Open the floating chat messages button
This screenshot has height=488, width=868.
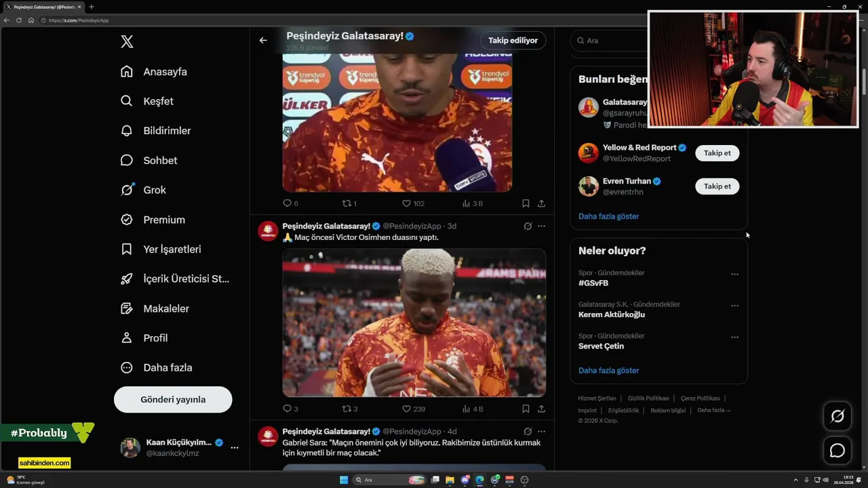pos(837,450)
